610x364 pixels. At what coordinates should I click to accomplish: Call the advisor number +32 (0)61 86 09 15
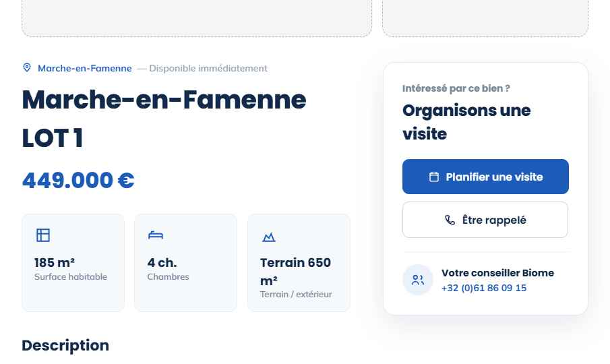(x=483, y=289)
